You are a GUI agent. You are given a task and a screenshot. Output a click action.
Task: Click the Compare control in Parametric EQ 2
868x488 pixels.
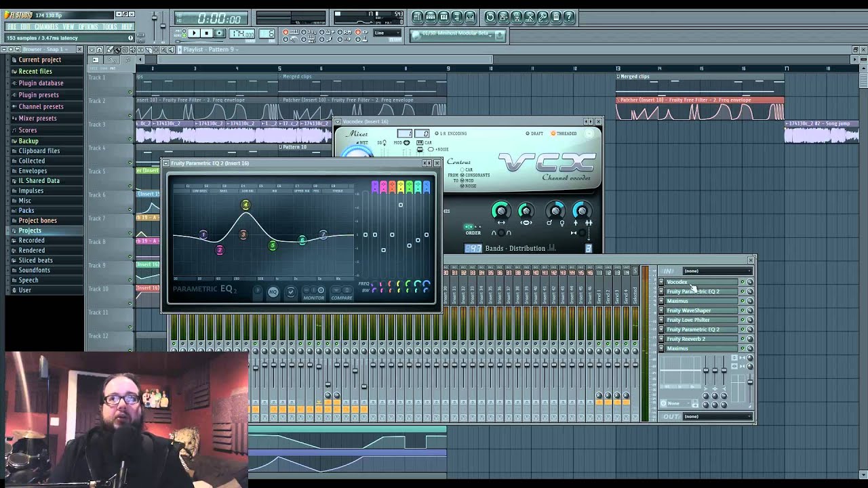click(342, 293)
